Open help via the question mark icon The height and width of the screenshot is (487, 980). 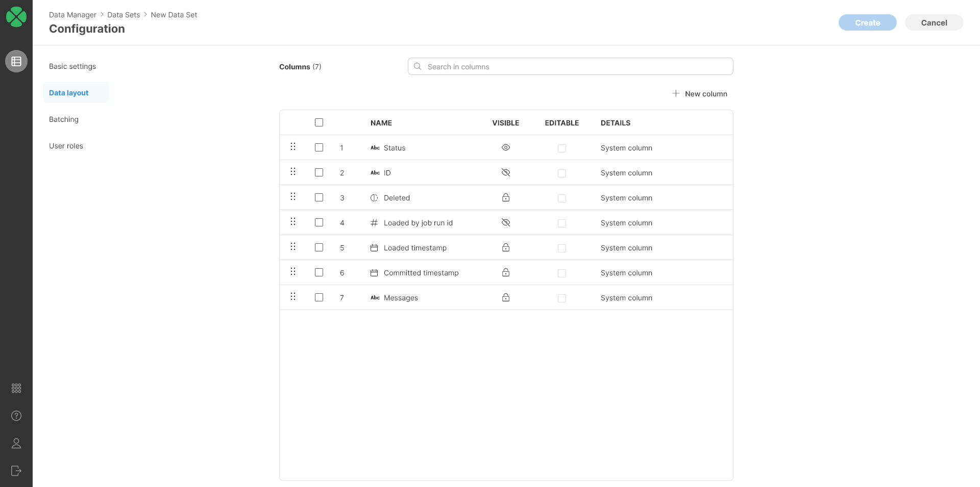click(16, 416)
